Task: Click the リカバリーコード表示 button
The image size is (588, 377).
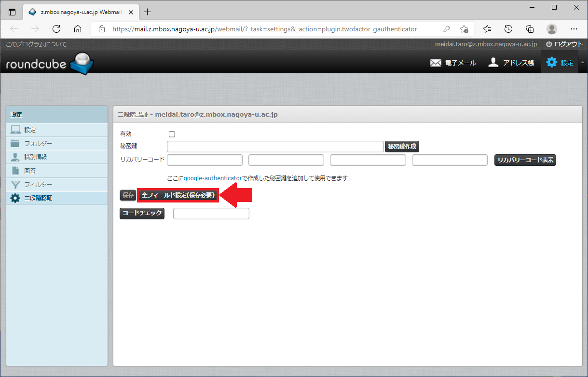Action: 525,160
